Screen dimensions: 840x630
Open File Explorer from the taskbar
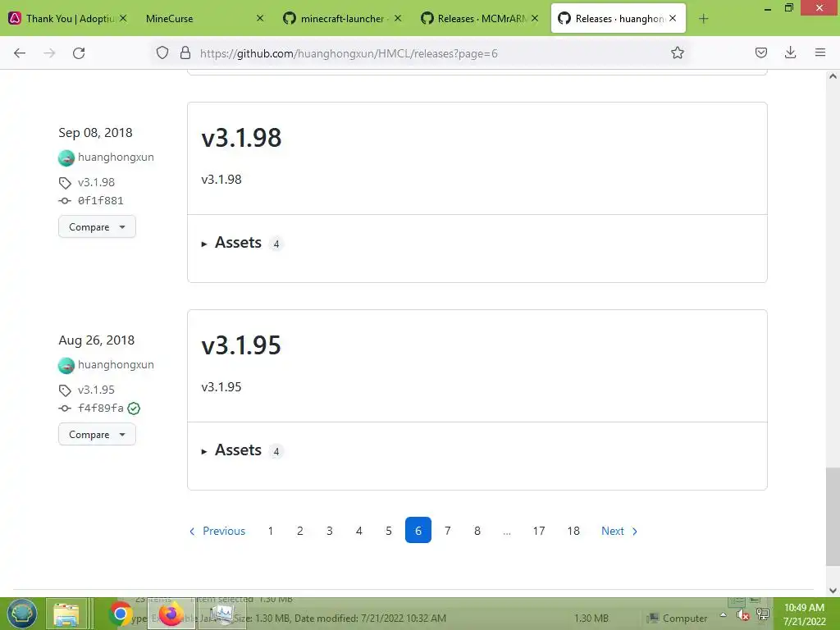coord(66,614)
